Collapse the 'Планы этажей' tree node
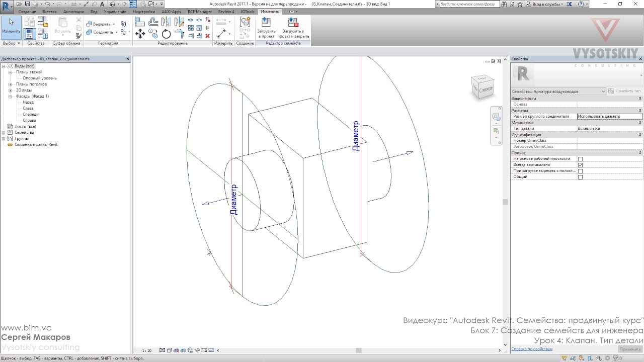The height and width of the screenshot is (362, 644). [x=10, y=72]
